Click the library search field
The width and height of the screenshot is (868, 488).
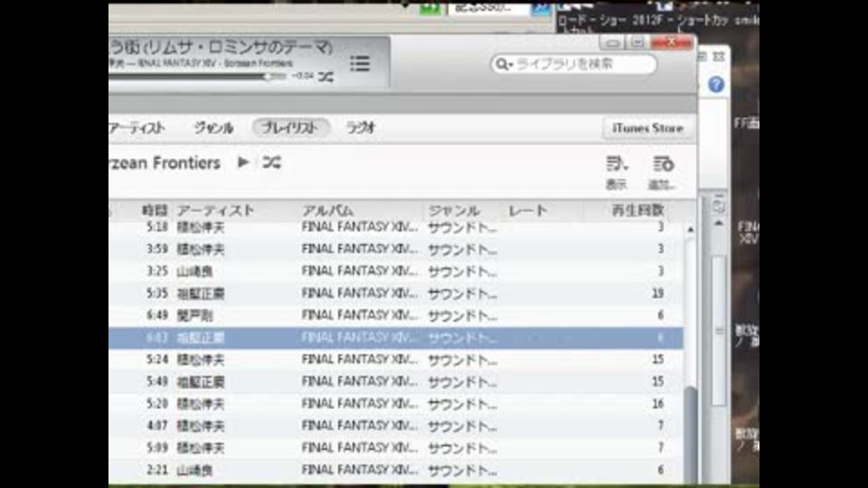pyautogui.click(x=573, y=64)
